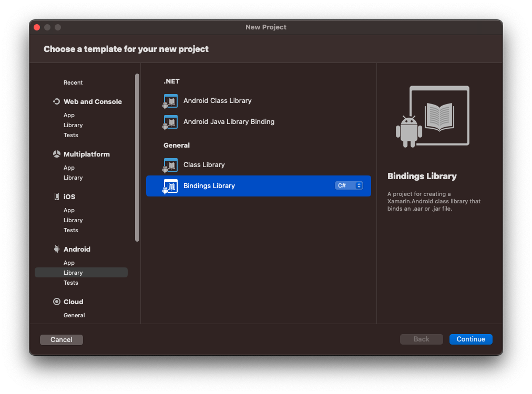Click the iOS phone category icon

point(57,196)
